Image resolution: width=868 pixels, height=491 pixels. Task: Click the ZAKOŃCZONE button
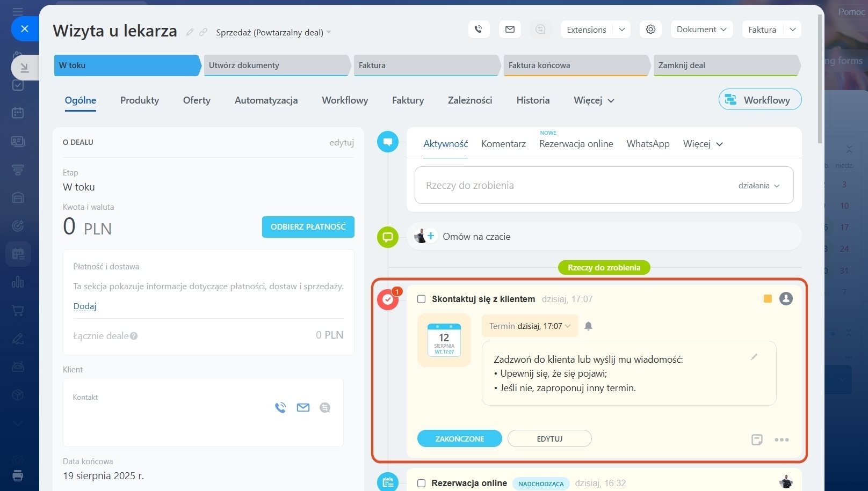[x=459, y=439]
